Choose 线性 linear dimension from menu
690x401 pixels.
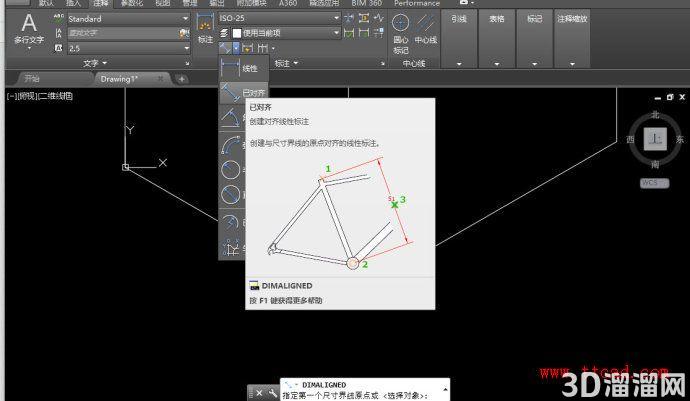click(244, 68)
